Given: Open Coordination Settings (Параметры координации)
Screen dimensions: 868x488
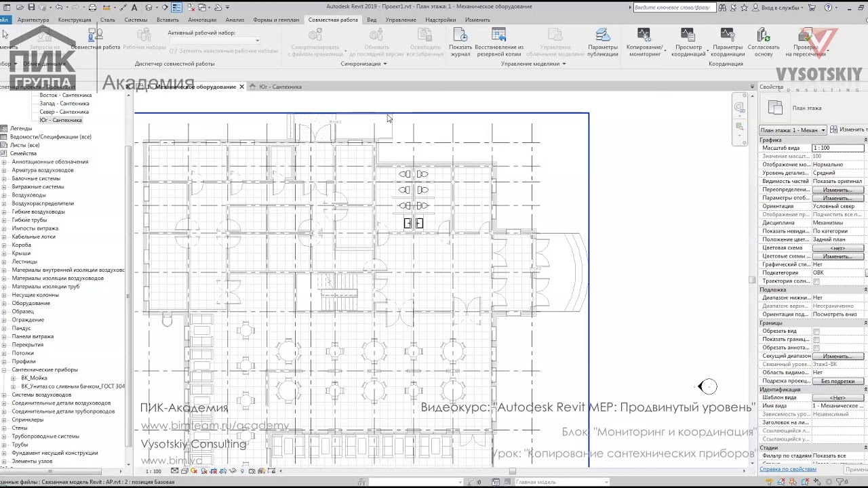Looking at the screenshot, I should pos(728,42).
